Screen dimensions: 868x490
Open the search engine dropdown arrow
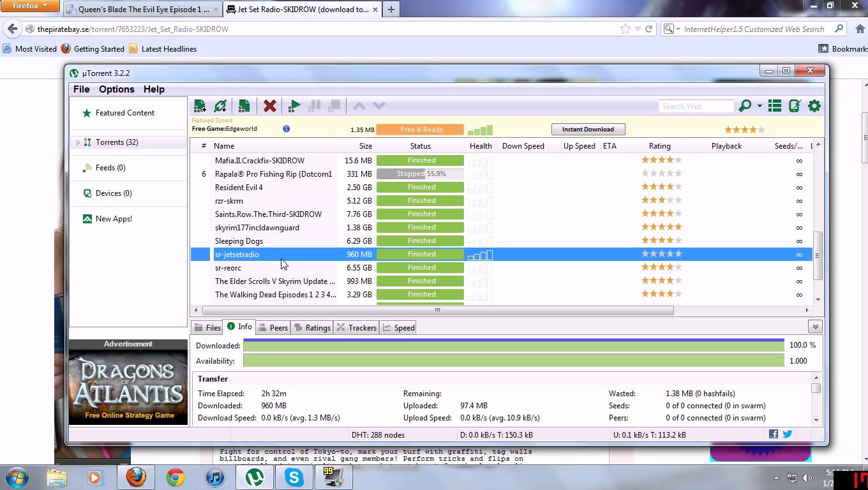point(759,106)
